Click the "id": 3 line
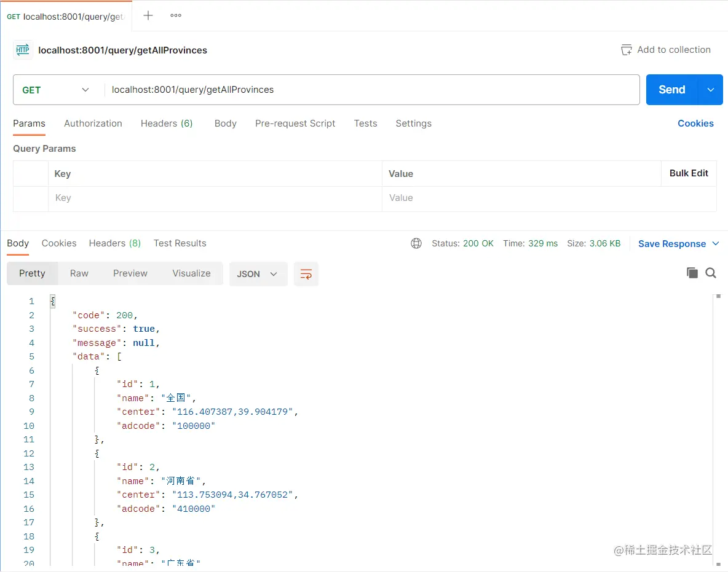Viewport: 728px width, 572px height. (138, 550)
